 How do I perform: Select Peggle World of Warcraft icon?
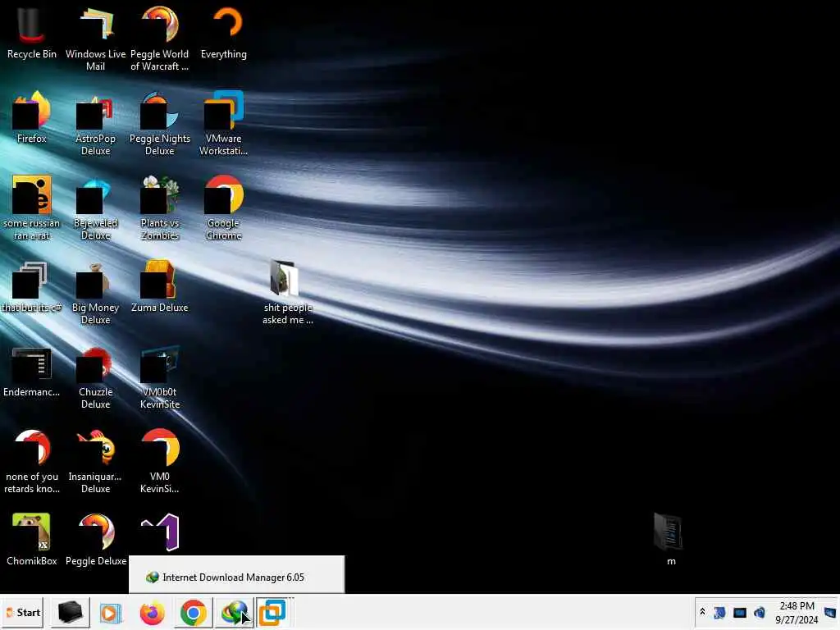point(160,39)
